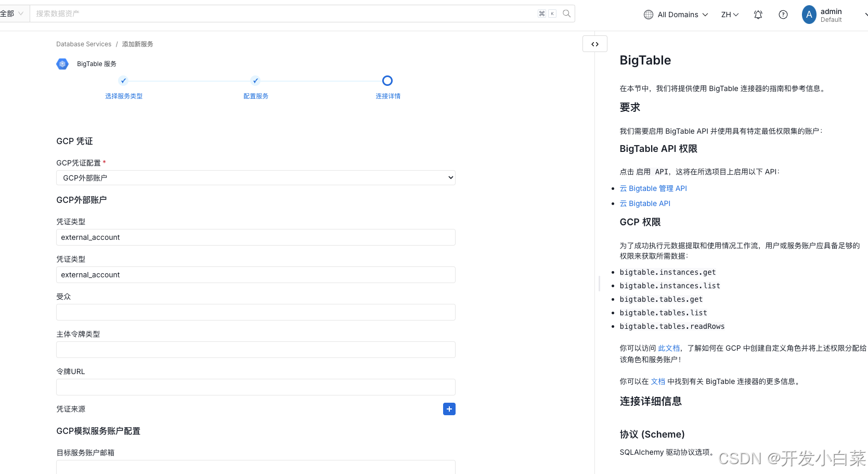Click the admin avatar icon
This screenshot has width=868, height=474.
809,15
